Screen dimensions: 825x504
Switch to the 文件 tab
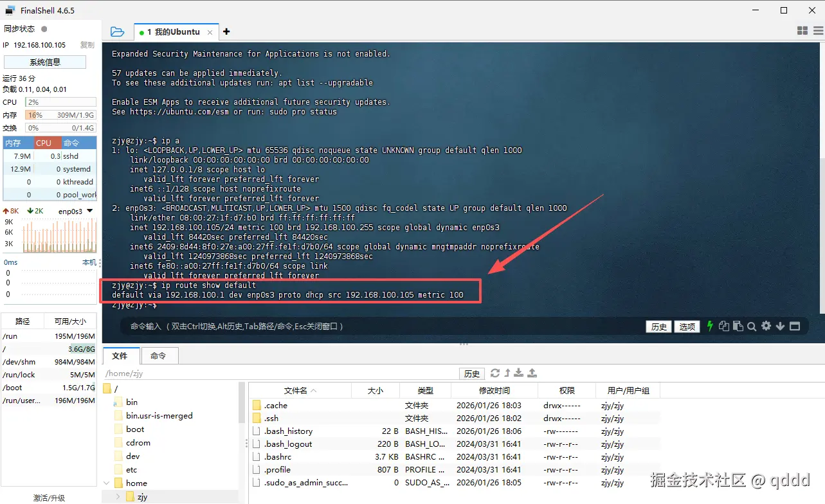120,355
